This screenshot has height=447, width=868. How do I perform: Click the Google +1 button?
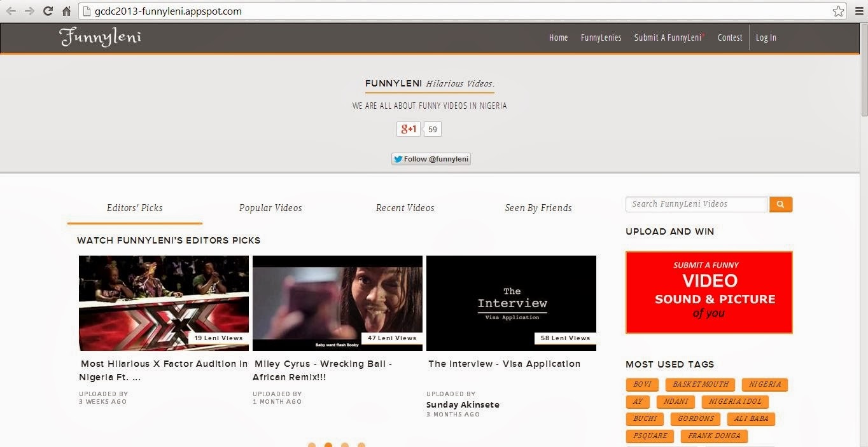pyautogui.click(x=409, y=129)
